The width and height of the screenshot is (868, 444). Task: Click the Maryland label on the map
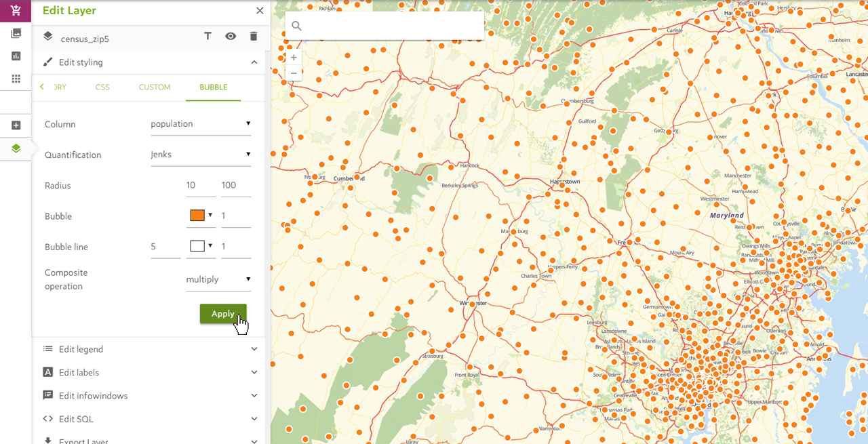(727, 216)
